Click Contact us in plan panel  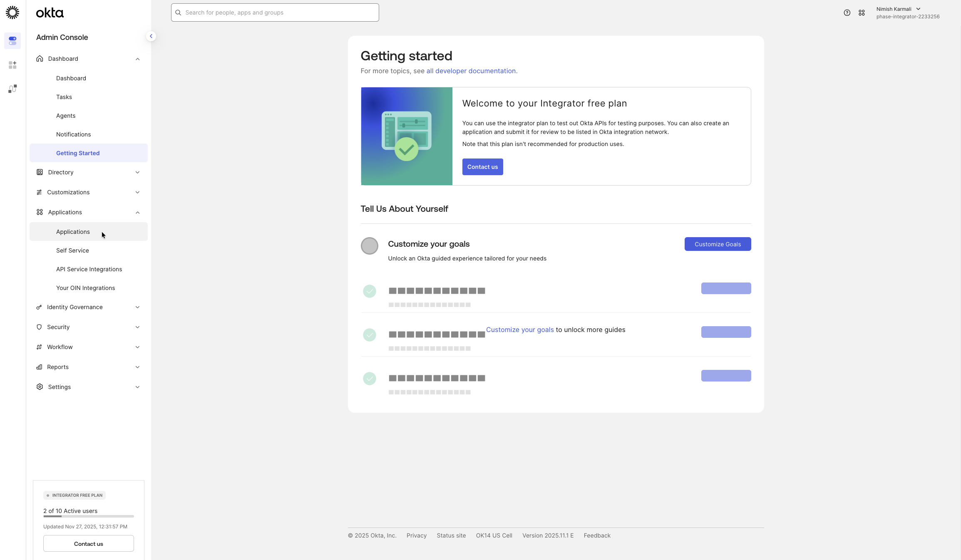pyautogui.click(x=89, y=543)
